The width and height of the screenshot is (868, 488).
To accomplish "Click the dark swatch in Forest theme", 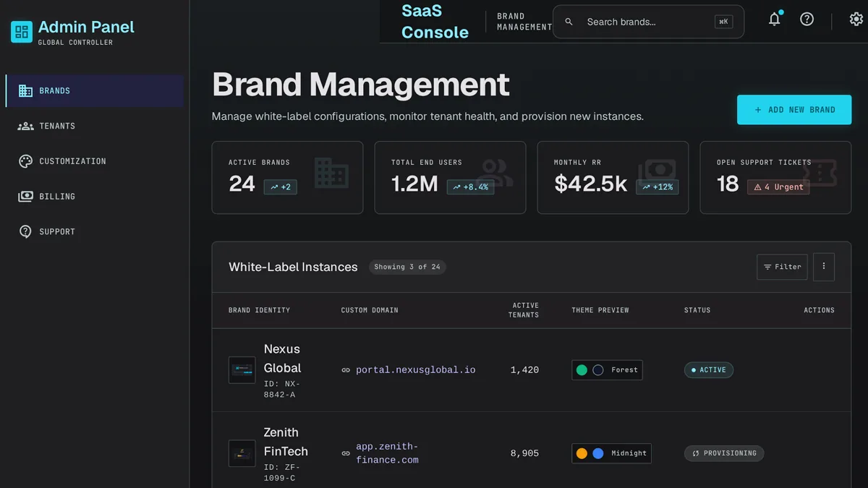I will coord(598,370).
